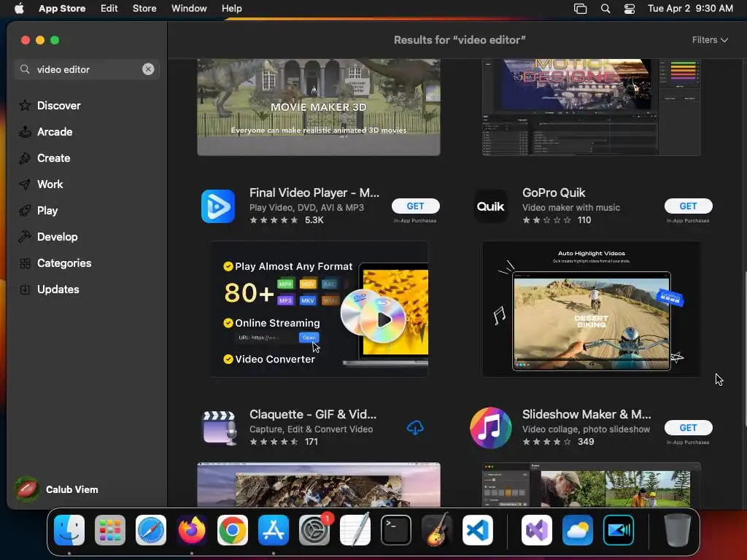Get the GoPro Quik app

click(x=689, y=206)
